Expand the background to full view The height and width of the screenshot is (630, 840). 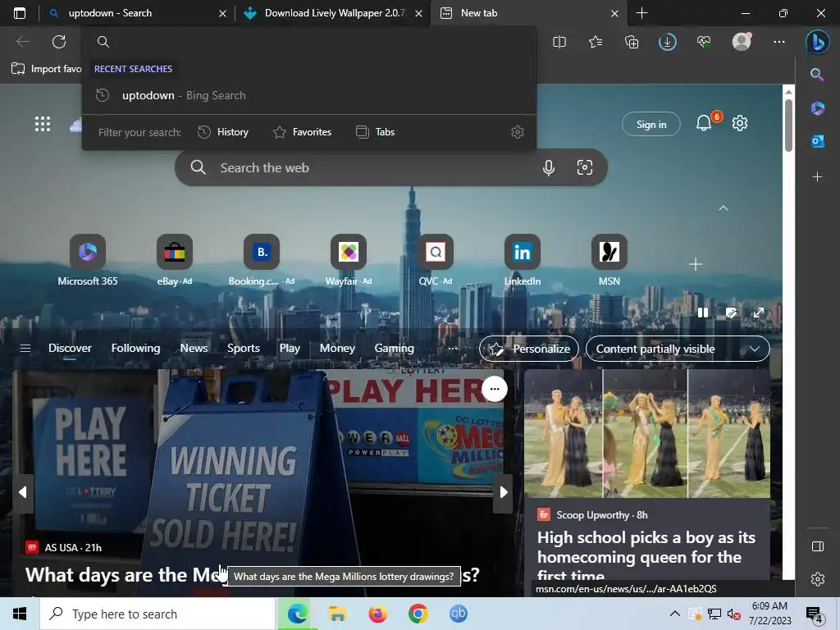click(x=759, y=313)
